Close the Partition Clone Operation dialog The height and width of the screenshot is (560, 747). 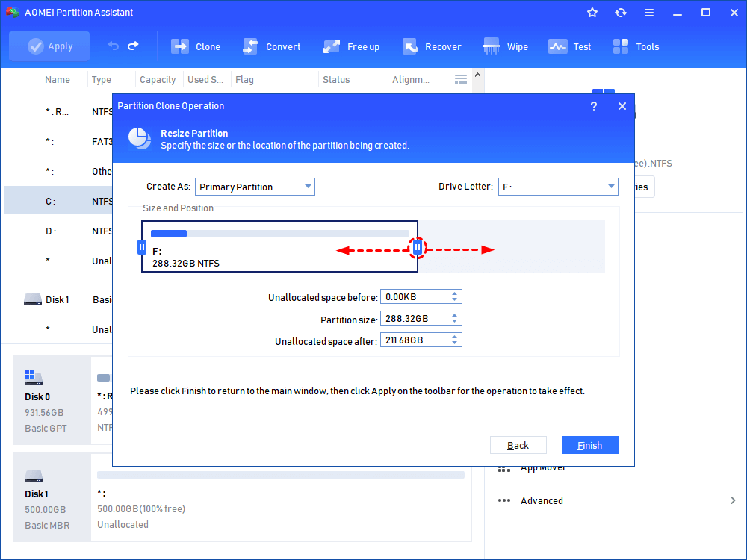click(x=622, y=106)
